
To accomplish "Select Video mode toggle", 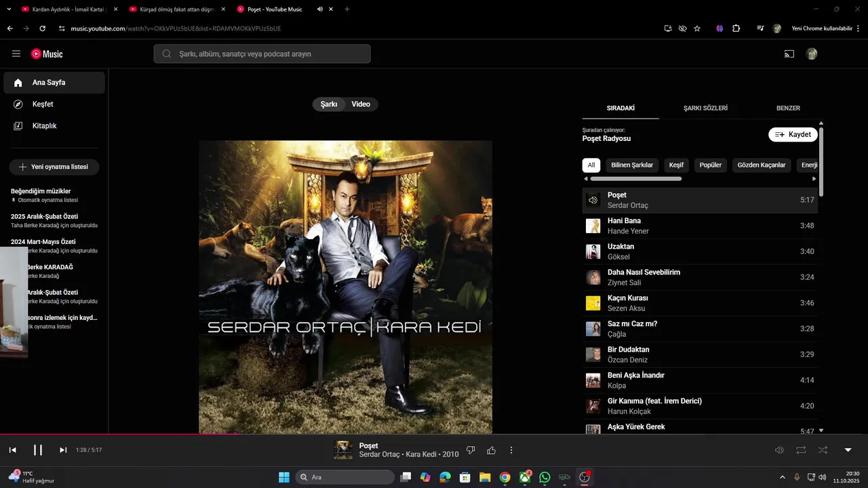I will pos(361,104).
